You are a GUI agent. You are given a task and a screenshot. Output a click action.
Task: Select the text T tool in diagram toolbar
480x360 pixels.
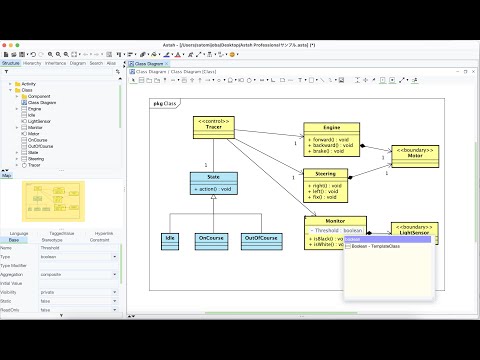pyautogui.click(x=300, y=80)
